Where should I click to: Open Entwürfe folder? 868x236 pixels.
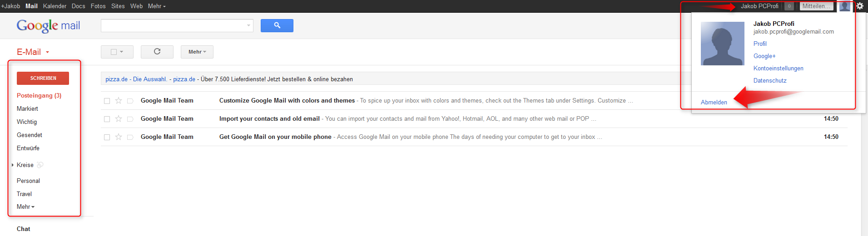pos(28,148)
